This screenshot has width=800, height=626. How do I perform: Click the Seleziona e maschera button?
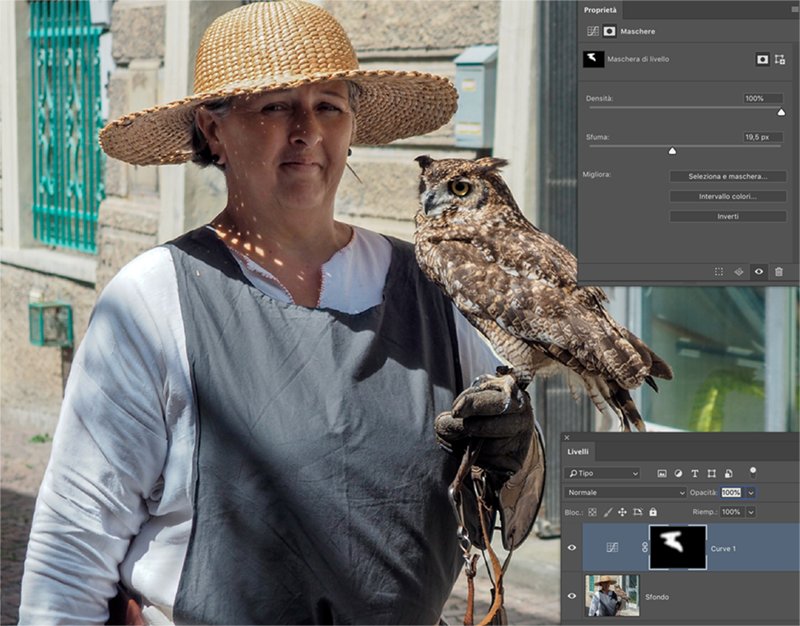coord(728,176)
